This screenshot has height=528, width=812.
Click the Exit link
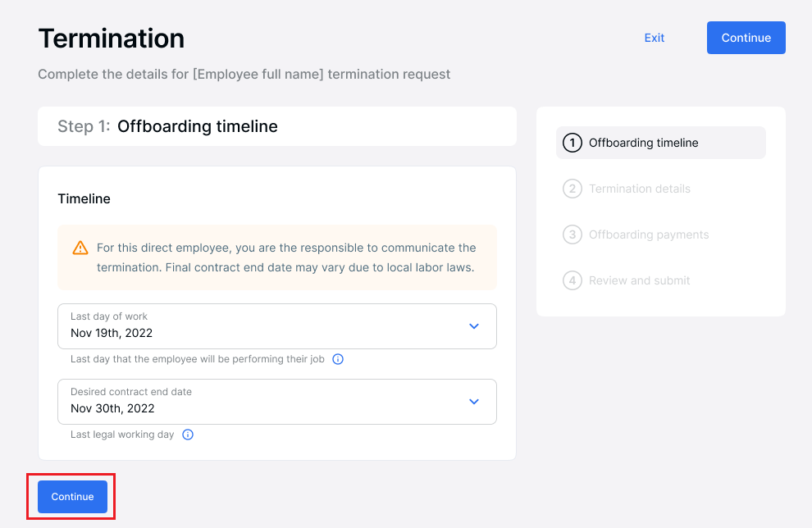click(x=654, y=38)
